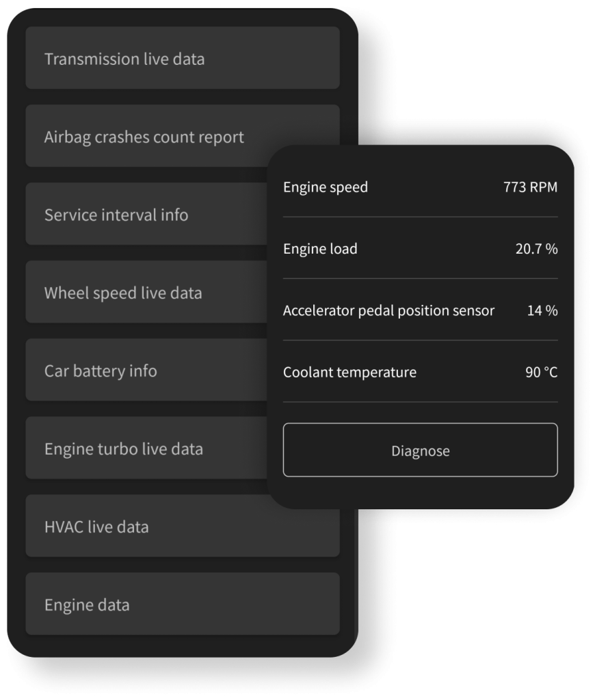Click the 773 RPM value

point(530,187)
